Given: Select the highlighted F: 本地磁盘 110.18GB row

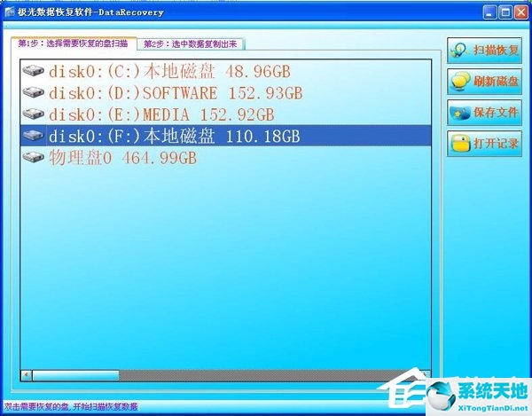Looking at the screenshot, I should [x=174, y=136].
